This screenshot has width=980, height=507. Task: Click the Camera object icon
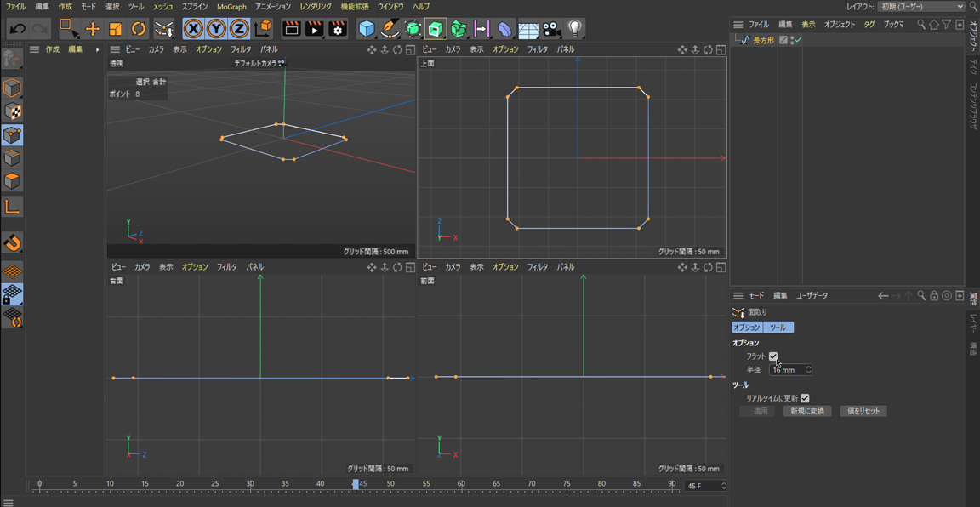[551, 29]
